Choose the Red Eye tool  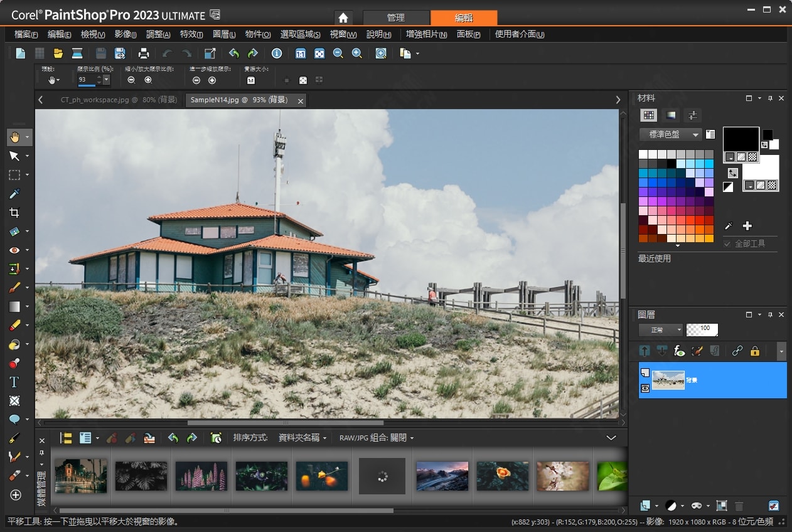pyautogui.click(x=14, y=250)
